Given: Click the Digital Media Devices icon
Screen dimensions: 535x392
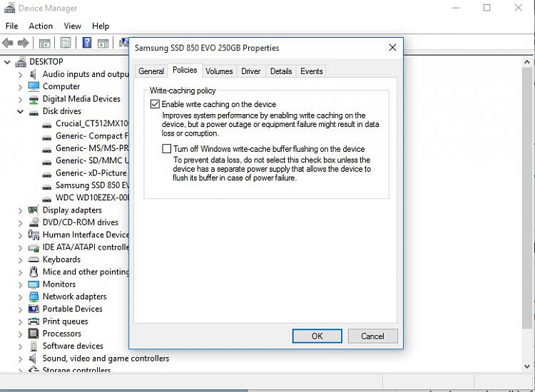Looking at the screenshot, I should point(34,99).
